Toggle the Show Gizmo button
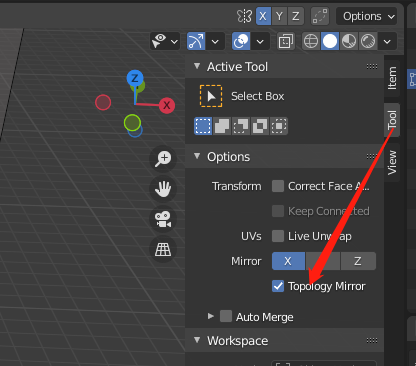 click(196, 41)
